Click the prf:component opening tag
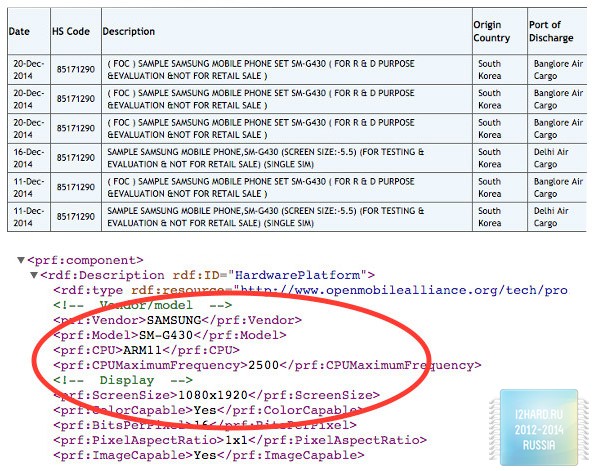This screenshot has height=471, width=594. coord(86,260)
